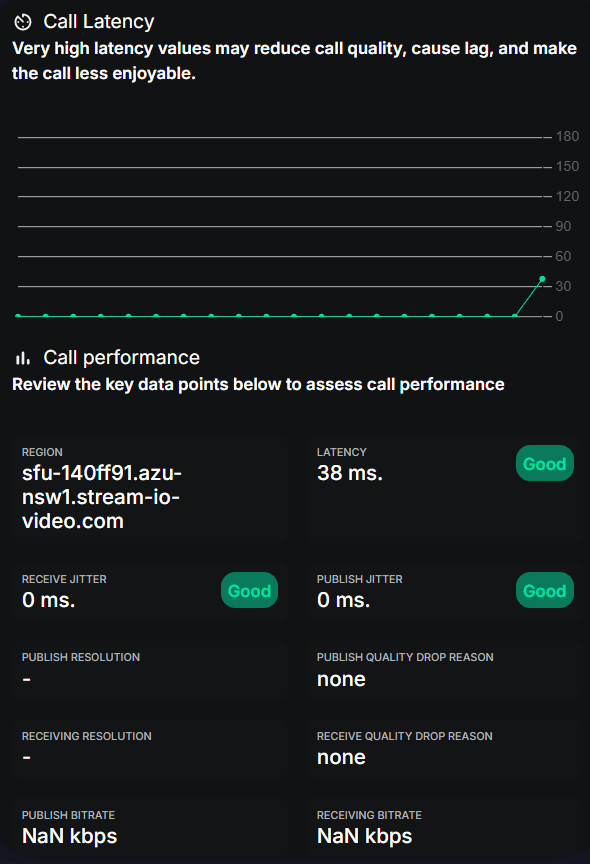
Task: Select the Receiving Resolution card
Action: (x=149, y=749)
